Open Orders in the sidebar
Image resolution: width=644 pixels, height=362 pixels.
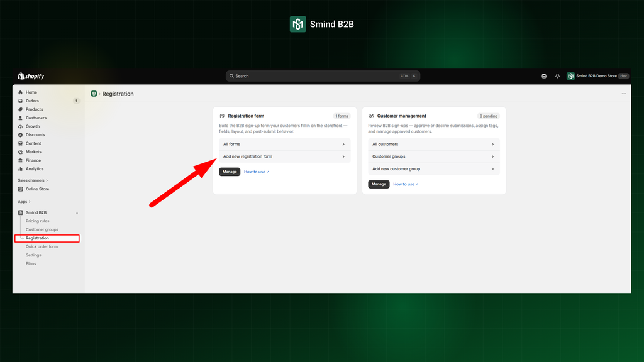tap(32, 101)
